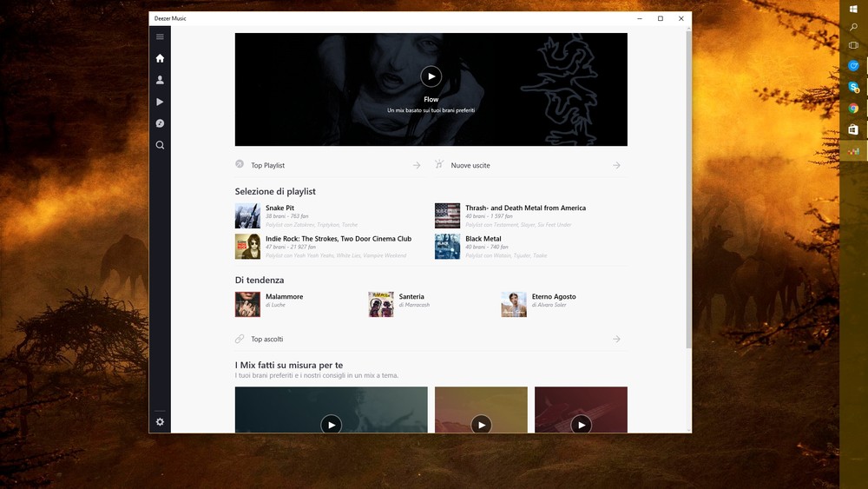Click the Black Metal cover thumbnail

pos(447,247)
